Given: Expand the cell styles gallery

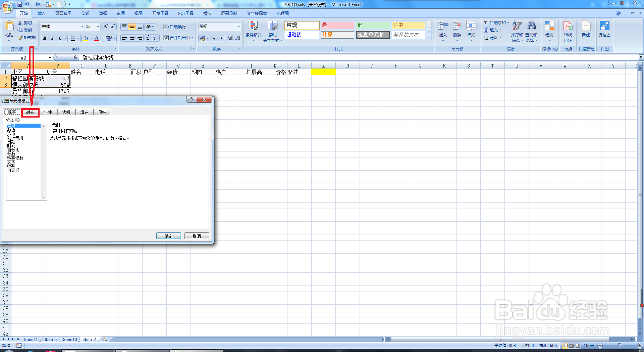Looking at the screenshot, I should click(429, 37).
